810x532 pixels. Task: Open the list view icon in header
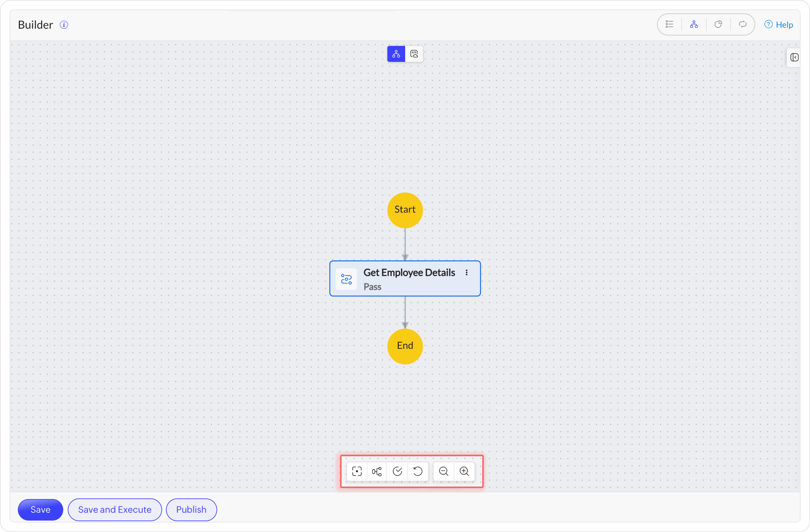(x=670, y=24)
